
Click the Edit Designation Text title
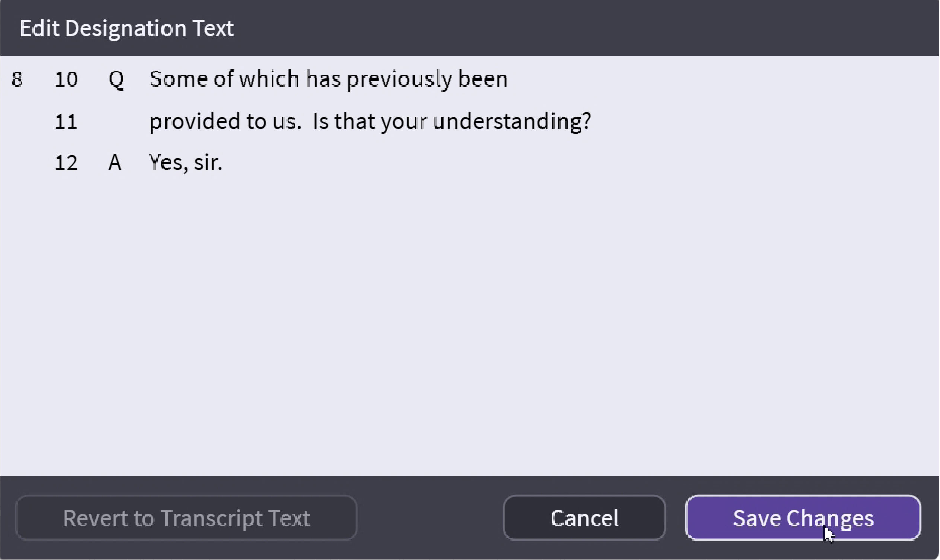[127, 28]
